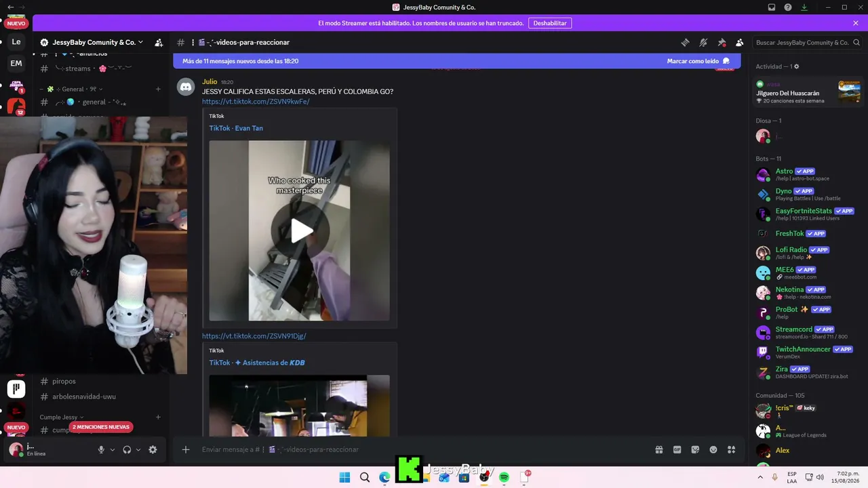868x488 pixels.
Task: View Julio's profile from the username
Action: (210, 82)
